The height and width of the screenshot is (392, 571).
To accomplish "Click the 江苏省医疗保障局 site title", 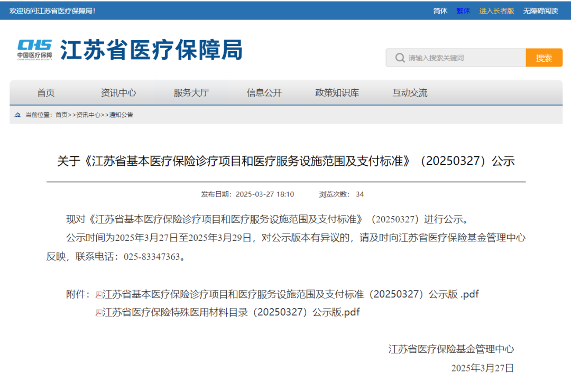I will [x=152, y=50].
